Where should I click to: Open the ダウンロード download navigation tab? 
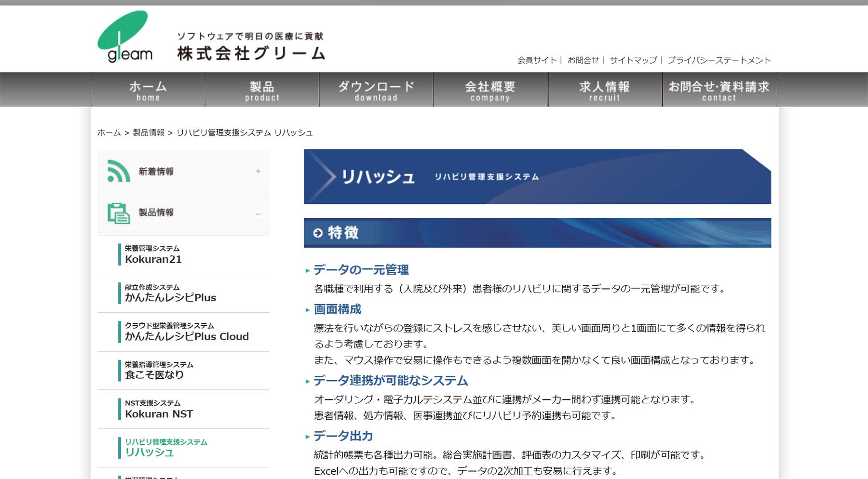[x=376, y=90]
